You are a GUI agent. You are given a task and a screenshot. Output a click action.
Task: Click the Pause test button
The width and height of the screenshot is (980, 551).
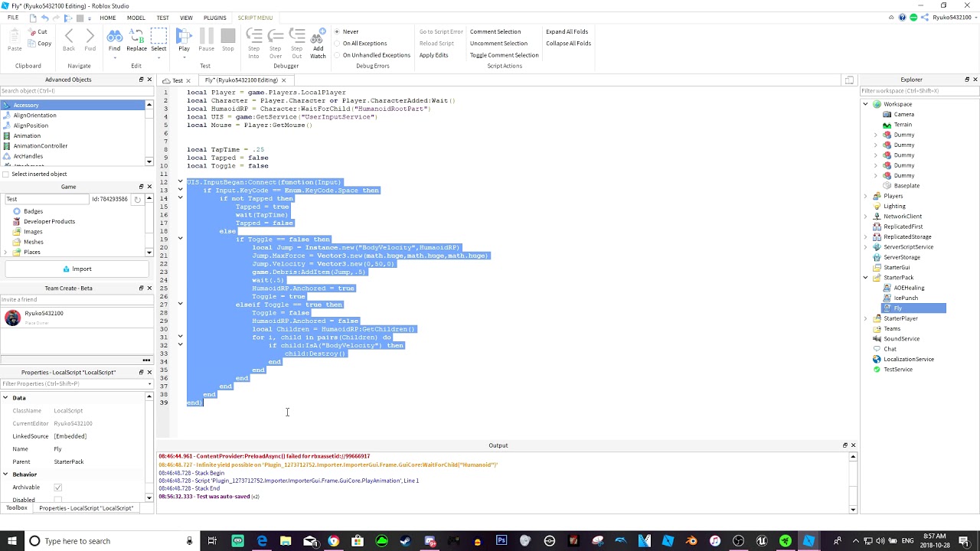click(206, 40)
